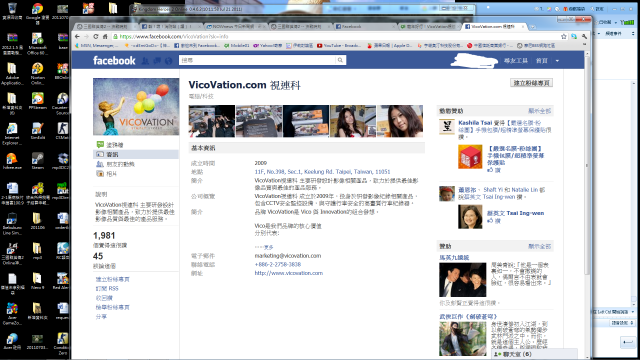Select the Info (資訊) sidebar item
640x360 pixels.
[136, 154]
